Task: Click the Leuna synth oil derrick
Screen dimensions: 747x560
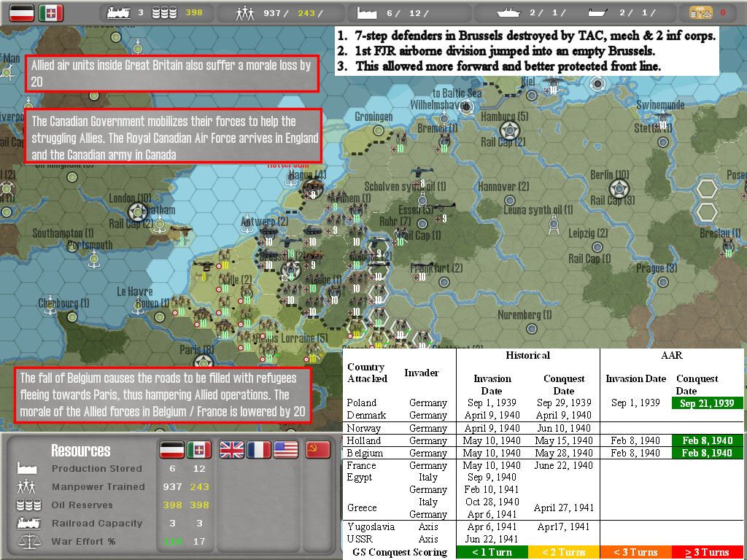Action: [554, 225]
